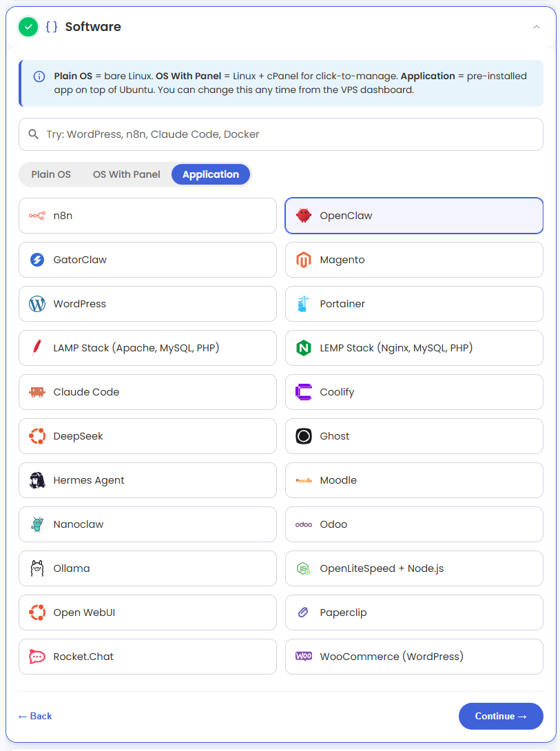Click the info circle icon in notice
The width and height of the screenshot is (560, 751).
click(x=39, y=76)
